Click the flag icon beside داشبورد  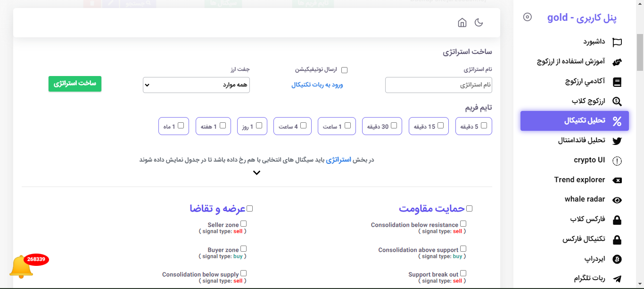(x=617, y=42)
